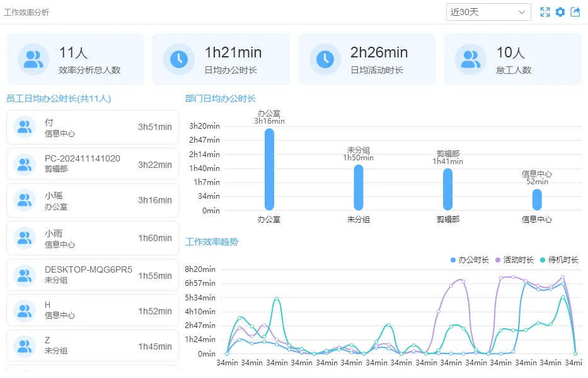This screenshot has width=588, height=378.
Task: Click the 工作效率分析 page title
Action: coord(26,13)
